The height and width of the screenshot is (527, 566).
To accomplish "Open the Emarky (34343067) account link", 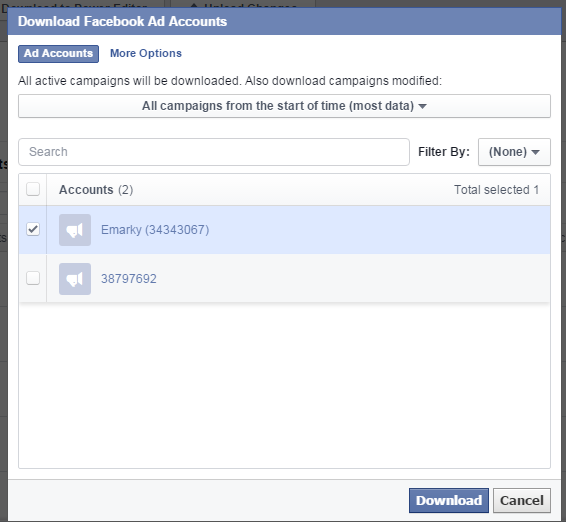I will [155, 230].
